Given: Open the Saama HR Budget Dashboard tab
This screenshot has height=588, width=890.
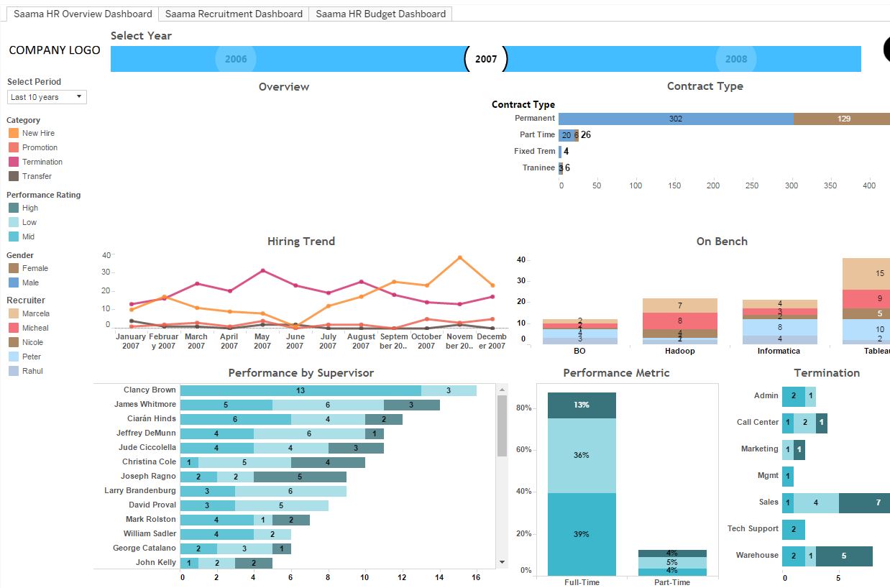Looking at the screenshot, I should pos(380,14).
